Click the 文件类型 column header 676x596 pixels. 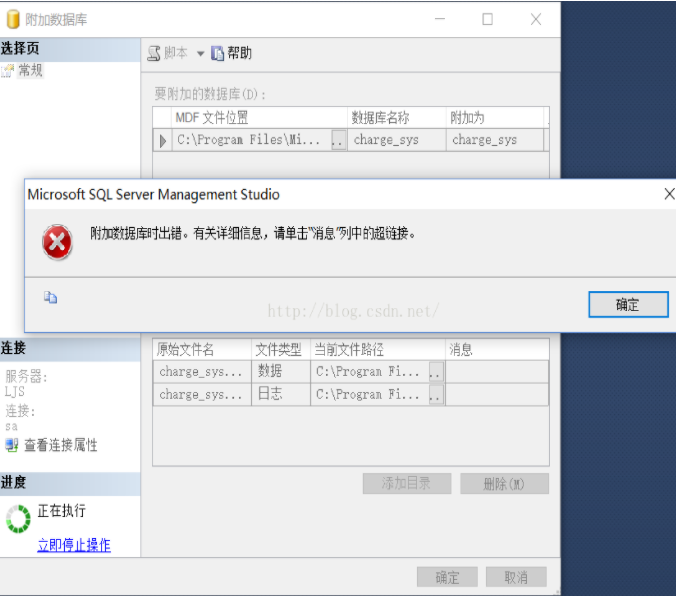coord(281,349)
